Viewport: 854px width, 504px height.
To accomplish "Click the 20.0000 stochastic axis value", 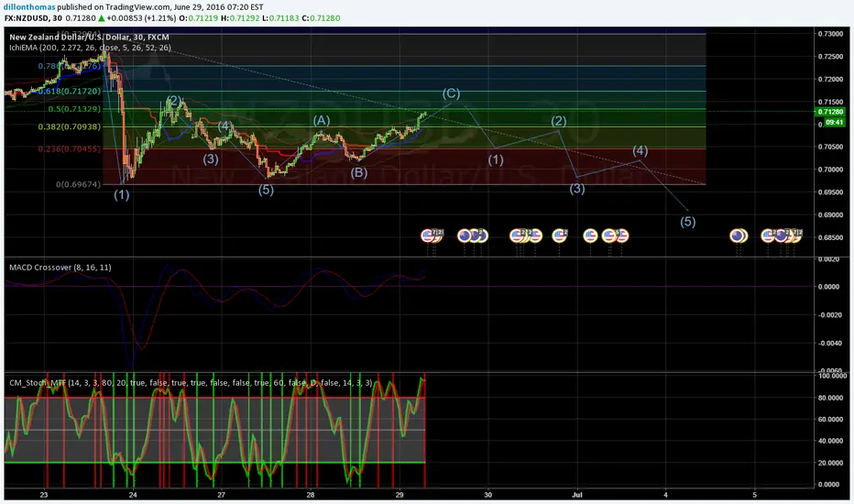I will click(830, 463).
